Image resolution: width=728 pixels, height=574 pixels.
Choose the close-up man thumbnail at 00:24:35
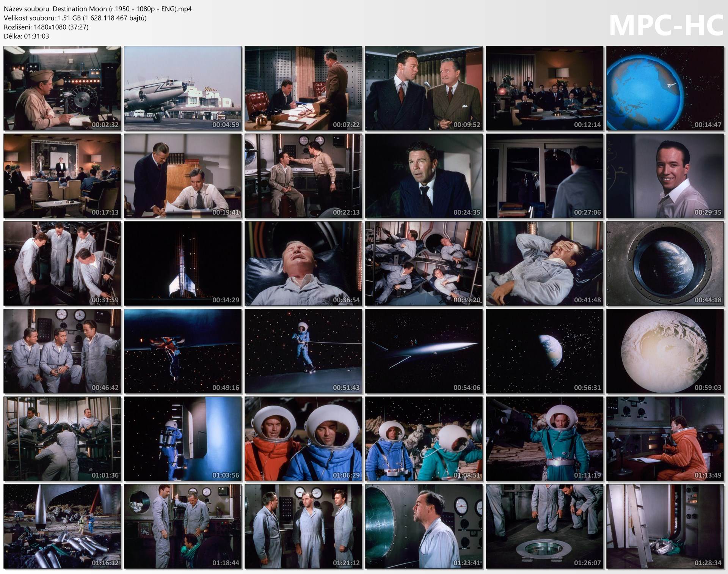(x=424, y=176)
